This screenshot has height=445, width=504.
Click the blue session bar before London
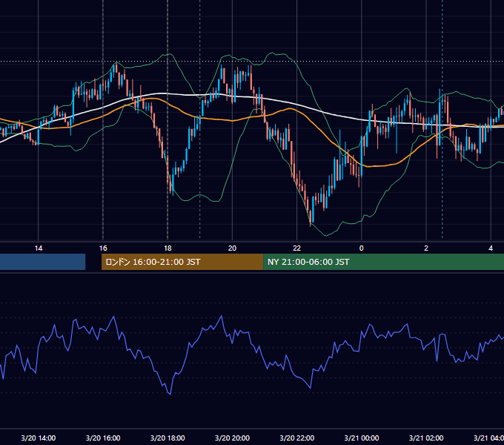(43, 262)
